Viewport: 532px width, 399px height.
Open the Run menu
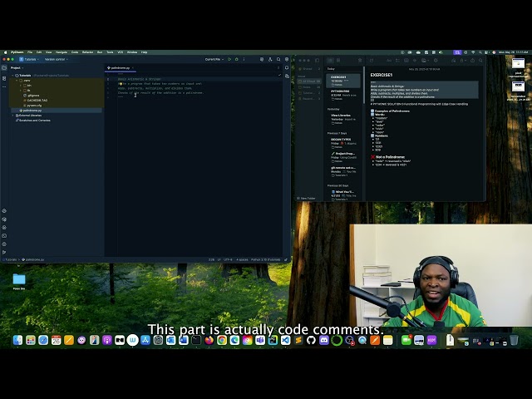[100, 52]
